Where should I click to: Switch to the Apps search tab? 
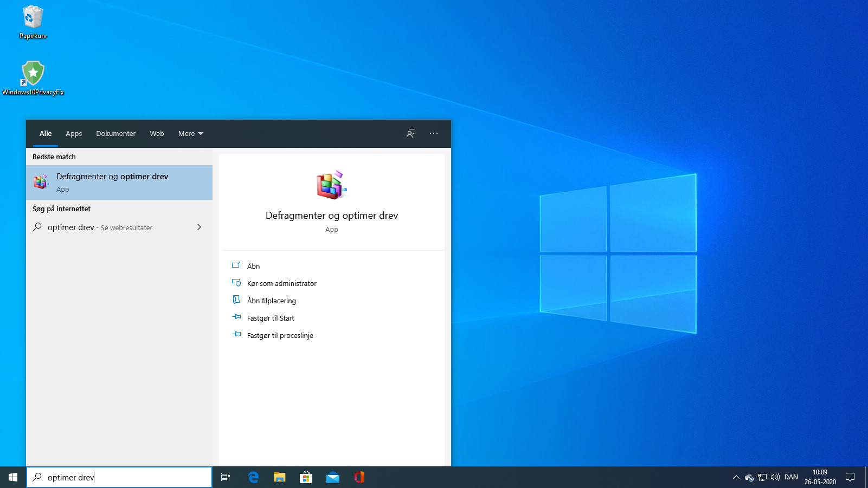click(x=74, y=134)
